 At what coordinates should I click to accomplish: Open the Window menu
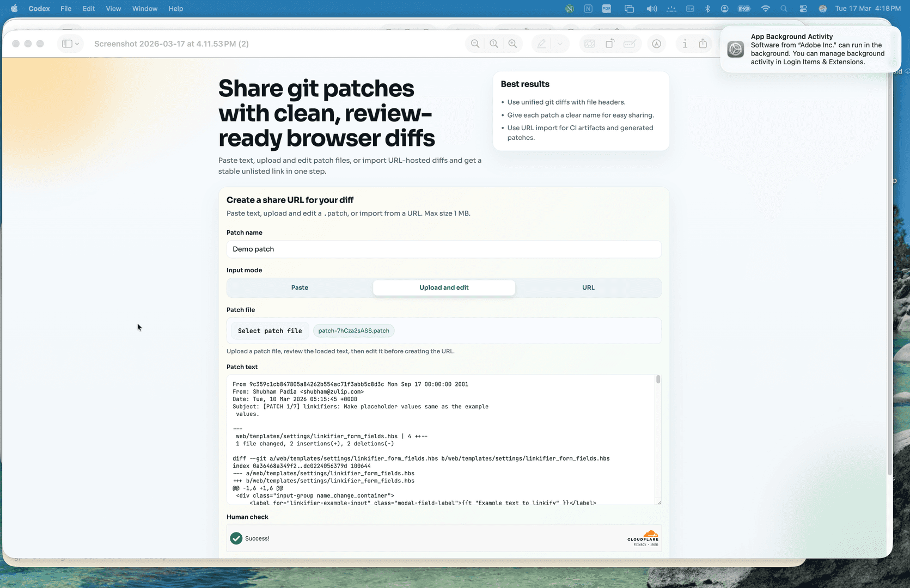[x=144, y=8]
